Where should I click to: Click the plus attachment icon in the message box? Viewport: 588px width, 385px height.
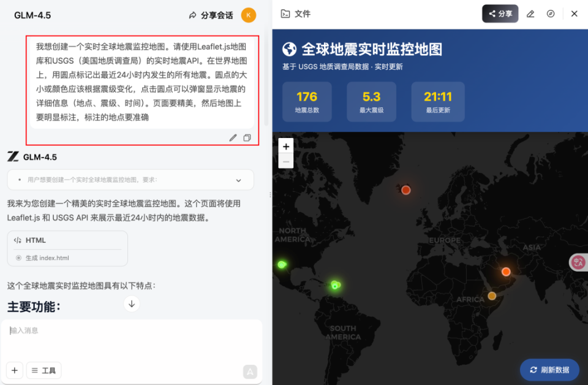coord(14,370)
